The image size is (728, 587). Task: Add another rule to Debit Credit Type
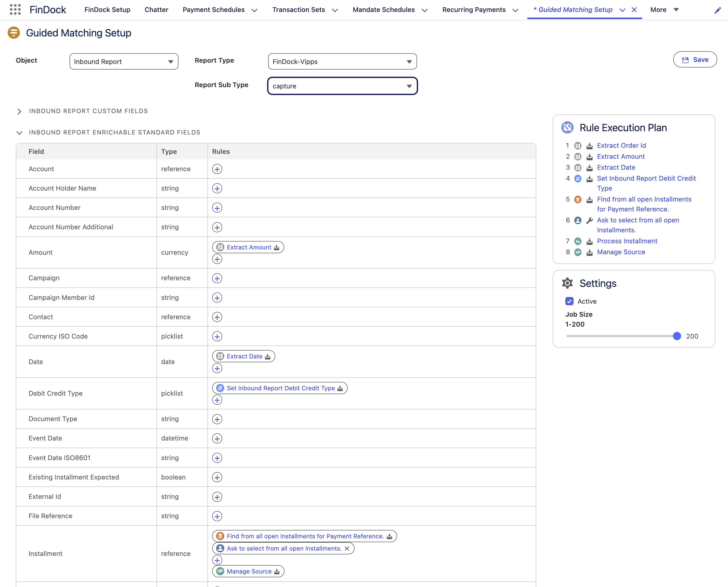click(x=217, y=400)
